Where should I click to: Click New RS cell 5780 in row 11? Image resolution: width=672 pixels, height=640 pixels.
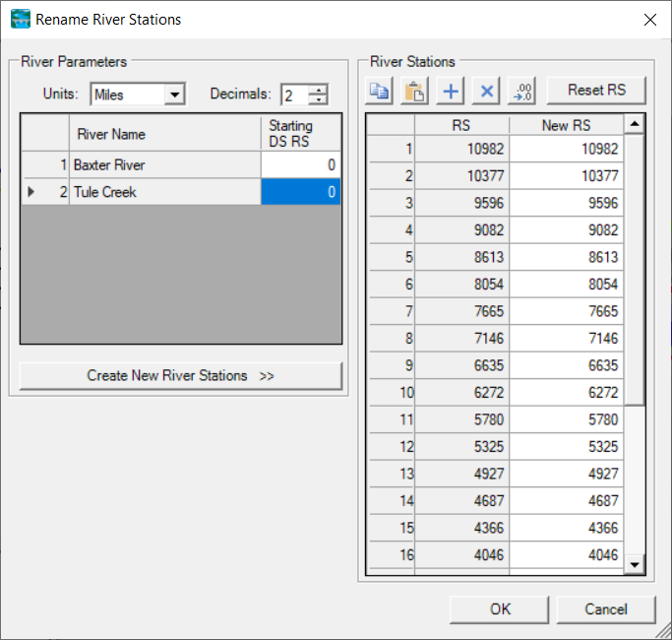coord(566,419)
